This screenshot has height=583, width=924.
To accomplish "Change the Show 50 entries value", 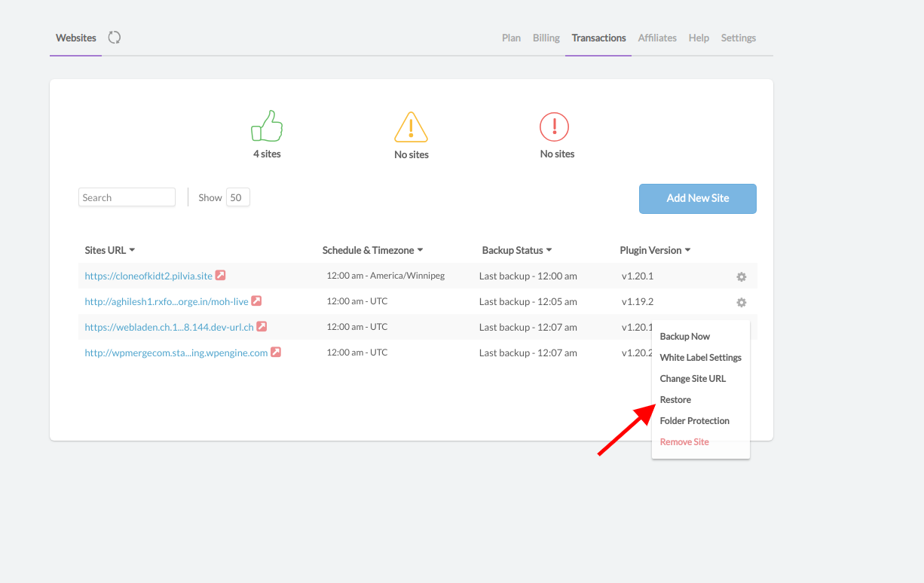I will [237, 197].
